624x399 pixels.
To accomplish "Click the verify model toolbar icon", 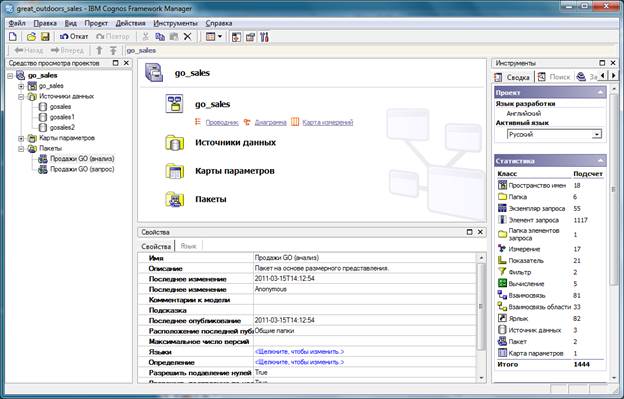I will pyautogui.click(x=236, y=37).
